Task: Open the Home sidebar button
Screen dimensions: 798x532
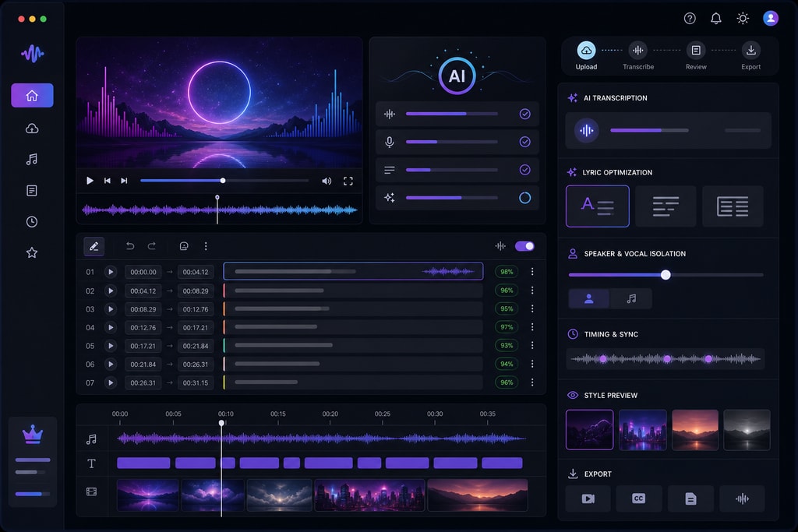Action: click(32, 95)
